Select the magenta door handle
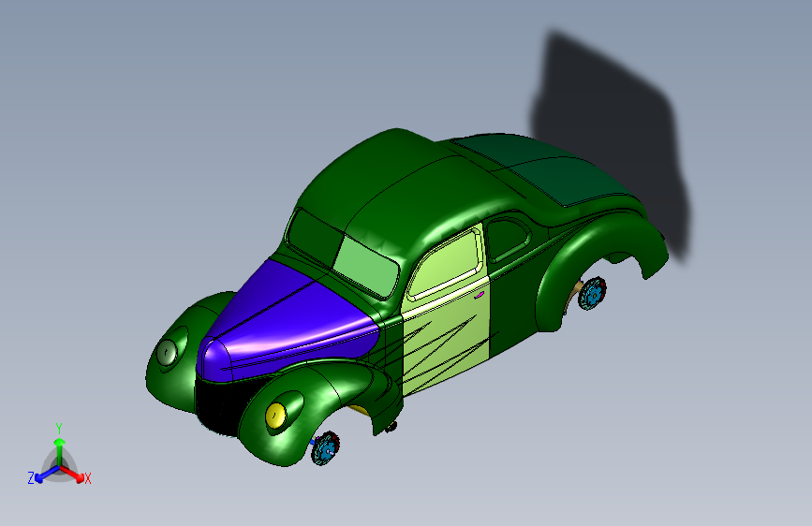Viewport: 812px width, 526px height. [480, 295]
